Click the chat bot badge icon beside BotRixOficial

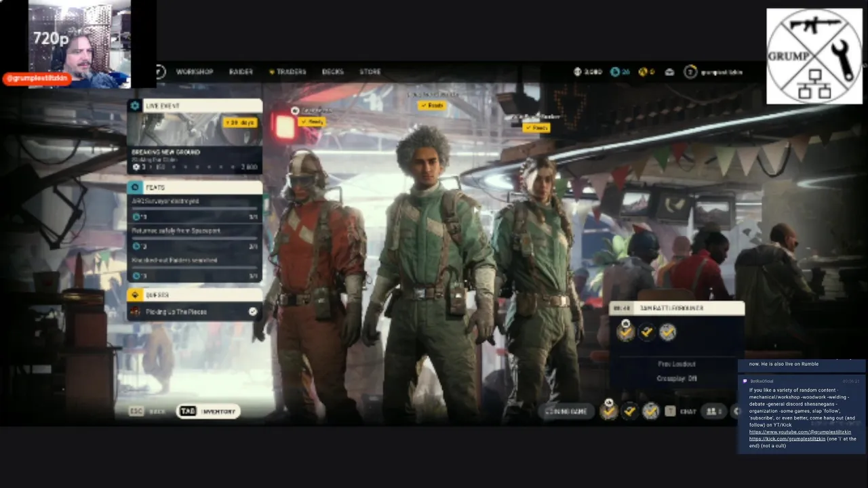tap(745, 381)
